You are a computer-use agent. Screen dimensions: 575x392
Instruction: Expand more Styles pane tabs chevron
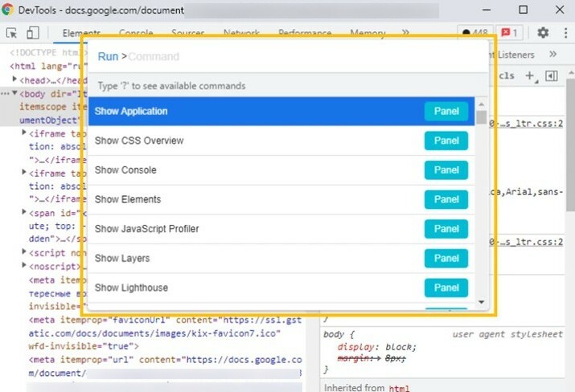click(x=552, y=54)
